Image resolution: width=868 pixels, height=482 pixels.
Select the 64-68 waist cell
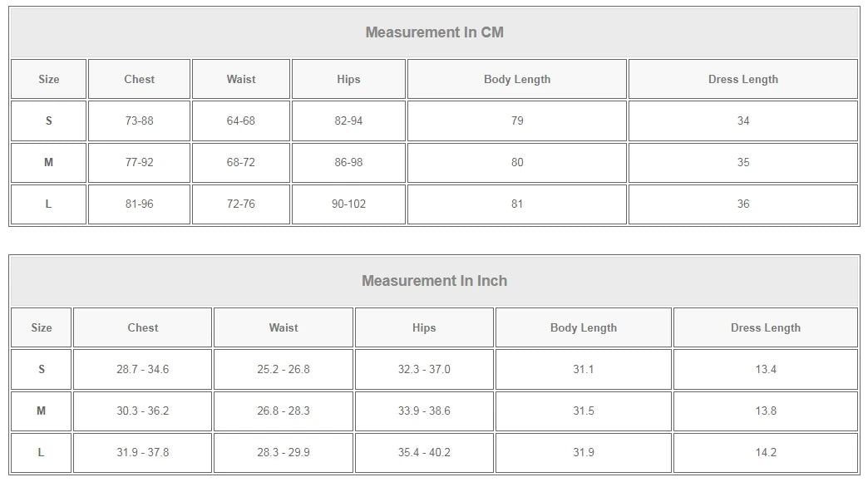click(241, 120)
